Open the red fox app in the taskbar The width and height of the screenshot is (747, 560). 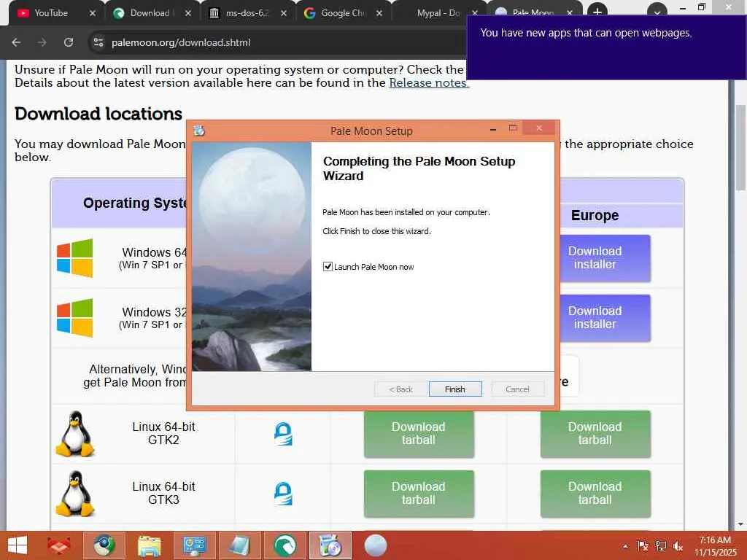coord(58,545)
